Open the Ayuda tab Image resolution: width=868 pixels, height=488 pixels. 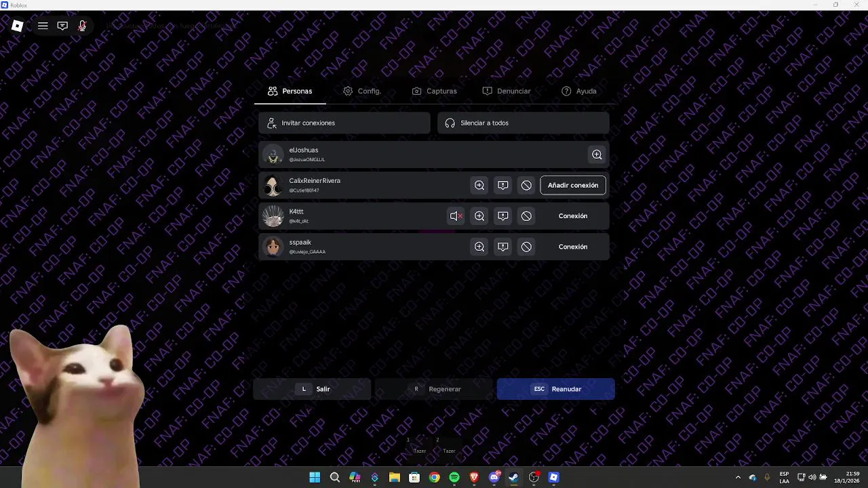[x=579, y=91]
